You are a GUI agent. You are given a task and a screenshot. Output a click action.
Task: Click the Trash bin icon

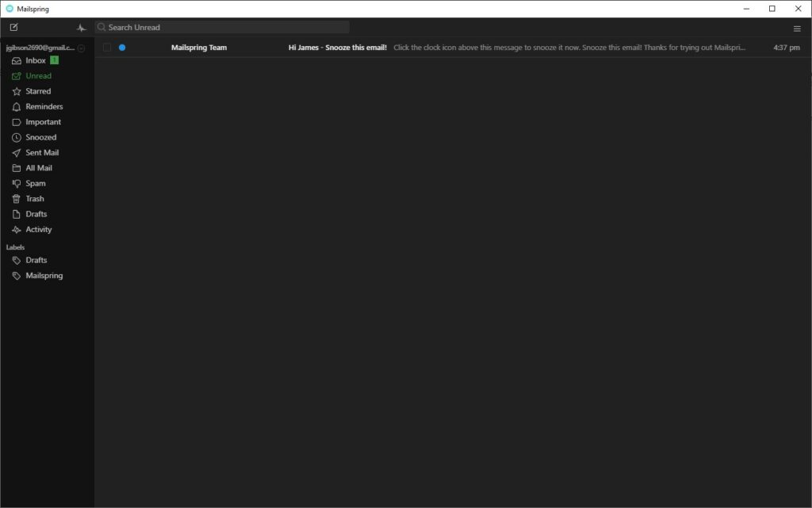click(x=17, y=199)
